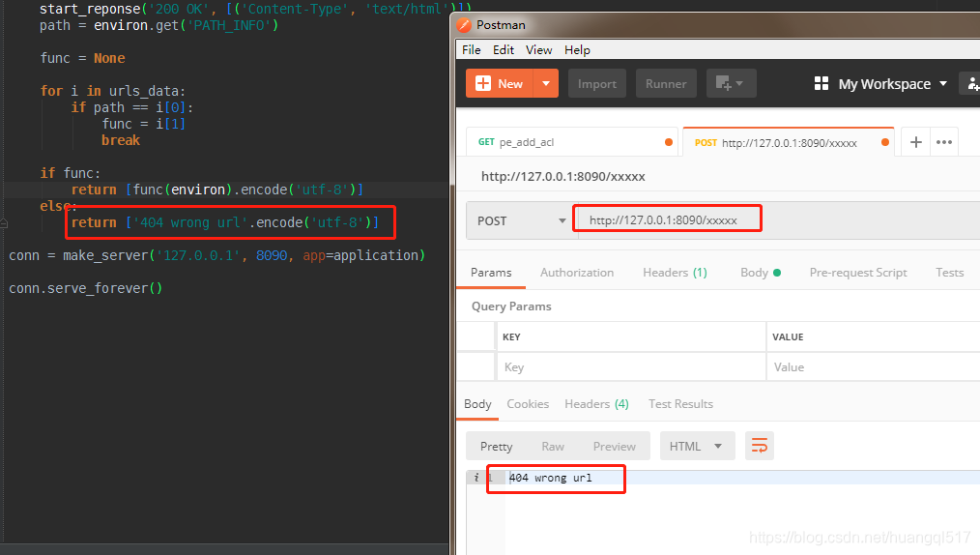Switch to the Authorization tab

tap(577, 273)
